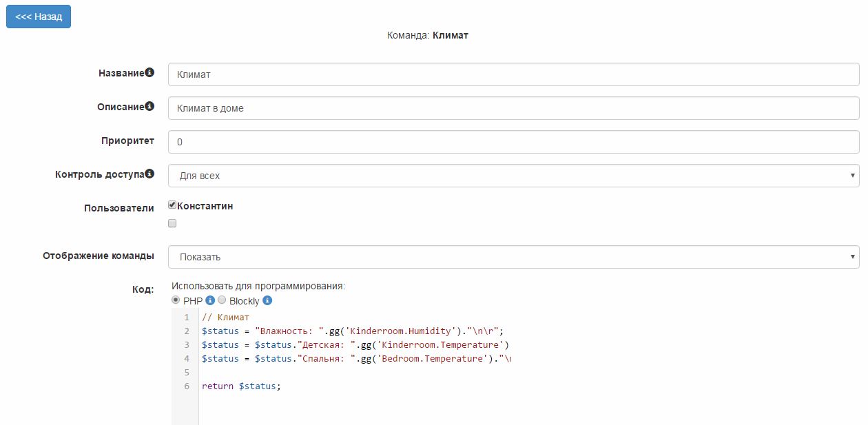Click the Приоритет field containing 0
868x425 pixels.
click(x=513, y=142)
